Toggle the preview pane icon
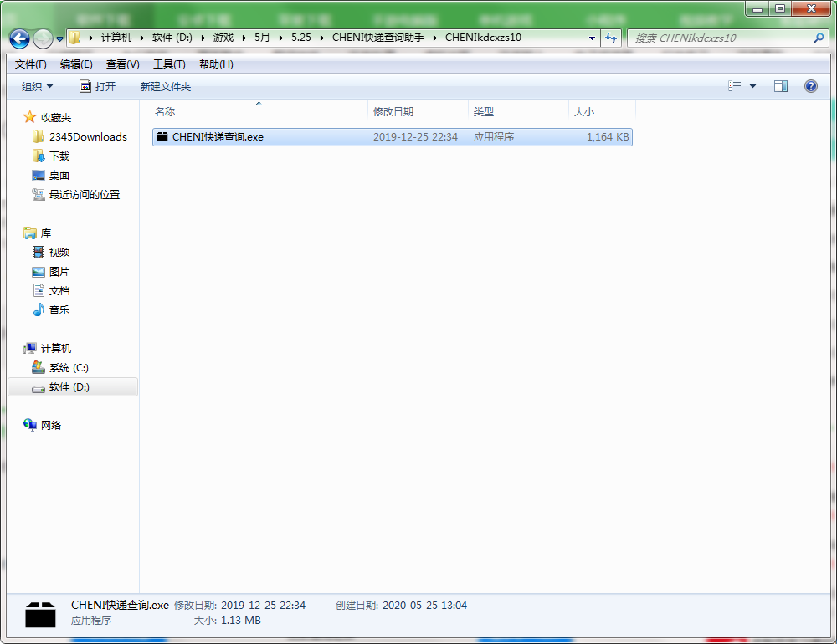 [781, 86]
